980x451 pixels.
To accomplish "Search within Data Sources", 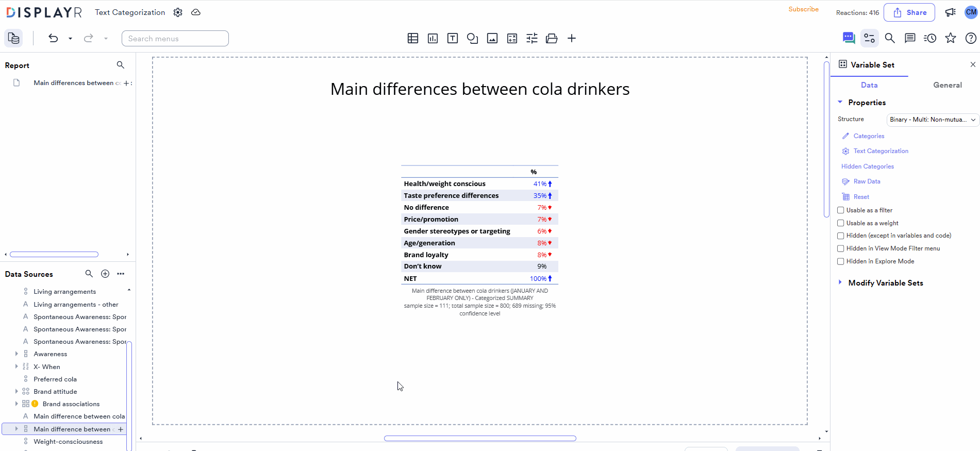I will [89, 274].
